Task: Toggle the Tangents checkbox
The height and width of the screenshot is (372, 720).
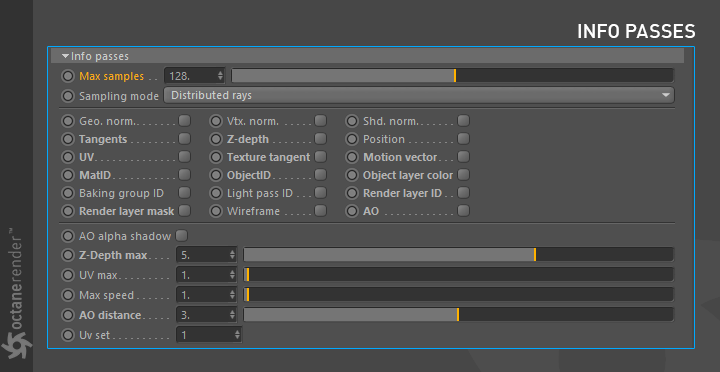Action: [185, 139]
